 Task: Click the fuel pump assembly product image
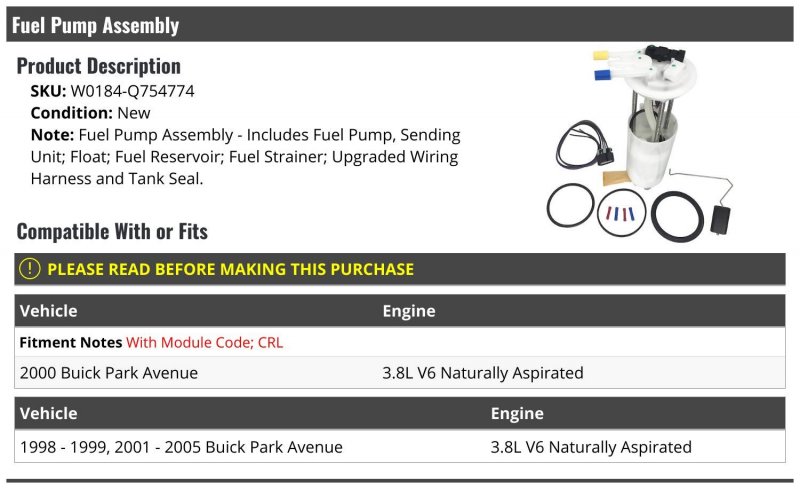click(641, 142)
